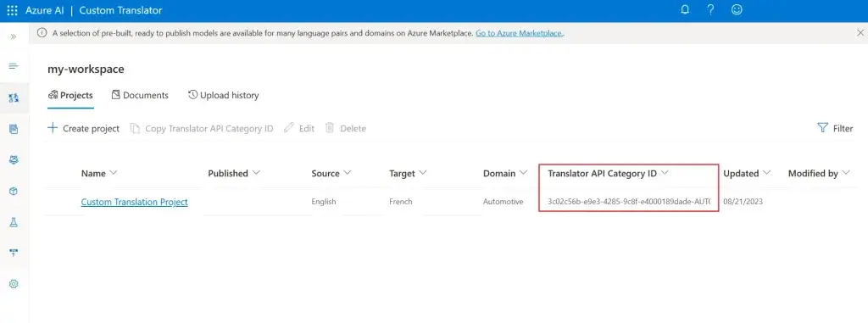Open the sidebar test model flask icon
The image size is (868, 323).
click(x=14, y=222)
